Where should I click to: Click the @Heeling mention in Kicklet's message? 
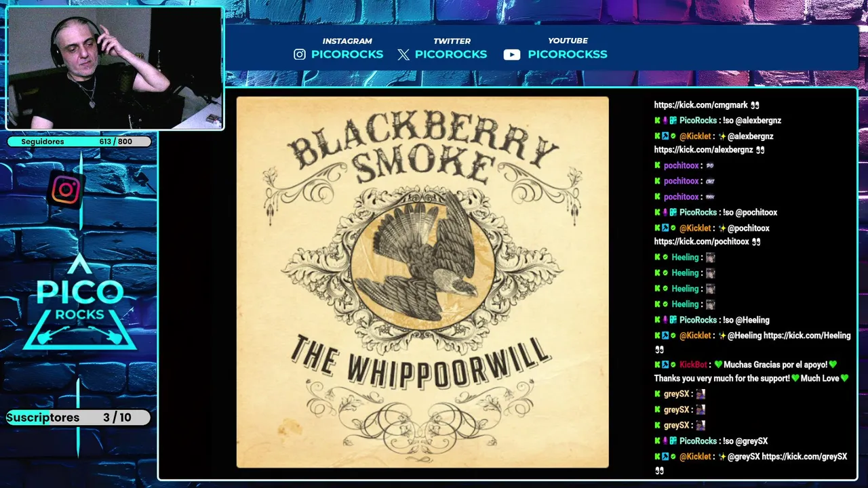click(745, 335)
